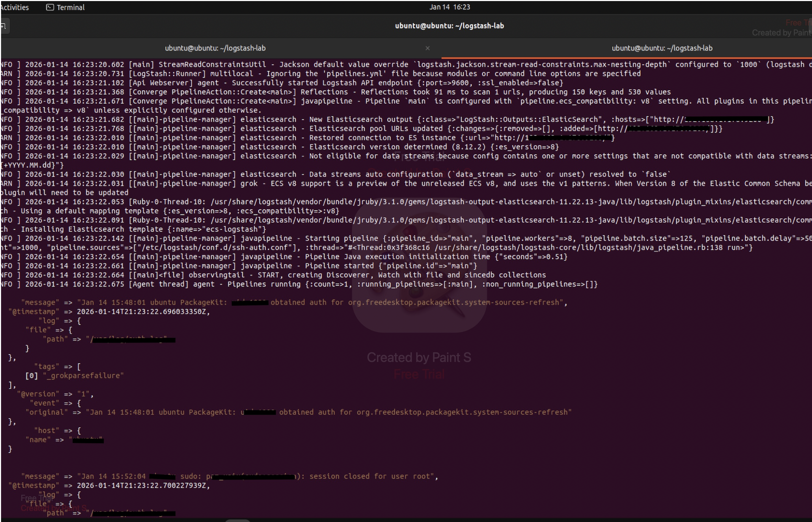Click the 'Using a default mapping template' line
The height and width of the screenshot is (522, 812).
tap(170, 211)
